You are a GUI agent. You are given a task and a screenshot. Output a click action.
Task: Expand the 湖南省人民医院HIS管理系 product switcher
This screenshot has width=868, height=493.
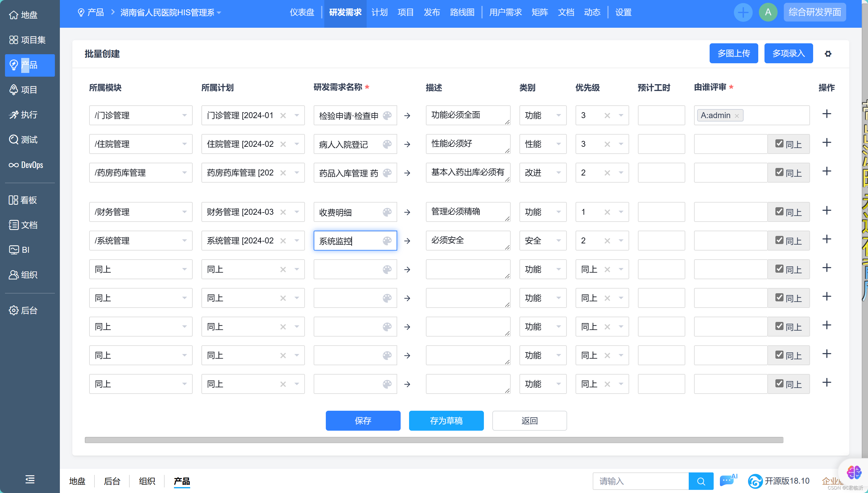171,12
